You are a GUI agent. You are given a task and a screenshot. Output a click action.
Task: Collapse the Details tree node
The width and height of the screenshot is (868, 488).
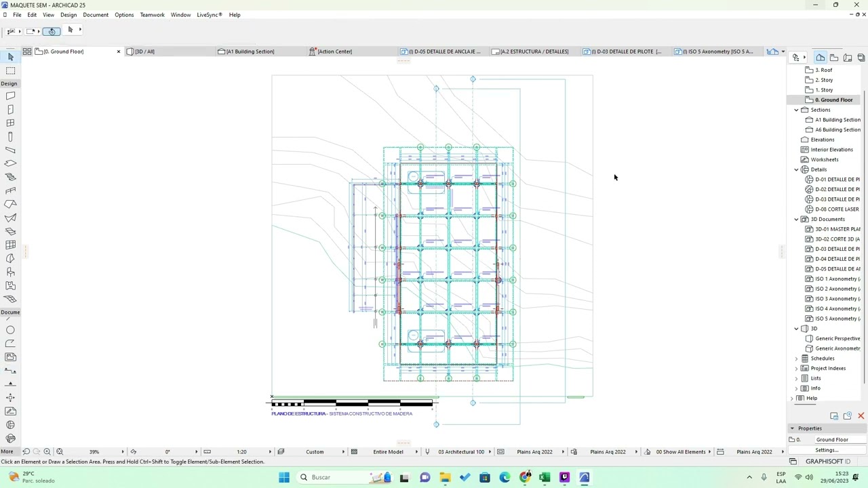tap(797, 169)
